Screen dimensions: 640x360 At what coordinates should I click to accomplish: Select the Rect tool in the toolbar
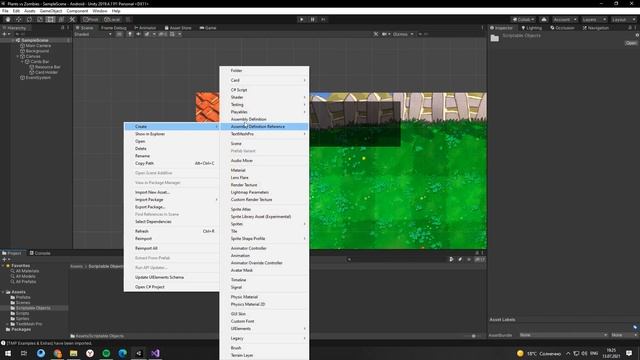(x=50, y=20)
